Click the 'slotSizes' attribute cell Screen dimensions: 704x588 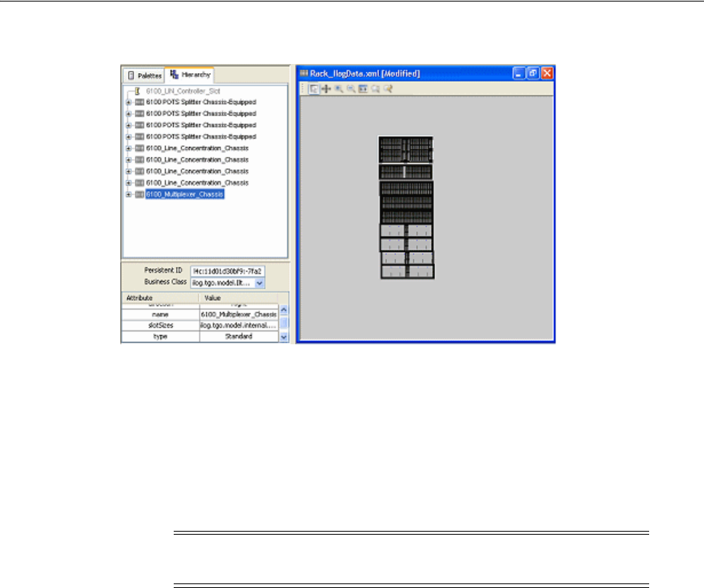tap(160, 325)
